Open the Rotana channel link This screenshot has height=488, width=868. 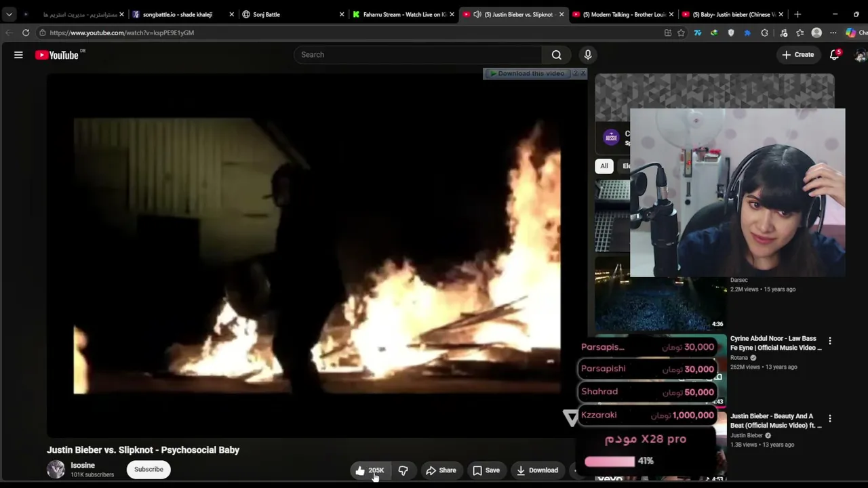click(x=739, y=358)
